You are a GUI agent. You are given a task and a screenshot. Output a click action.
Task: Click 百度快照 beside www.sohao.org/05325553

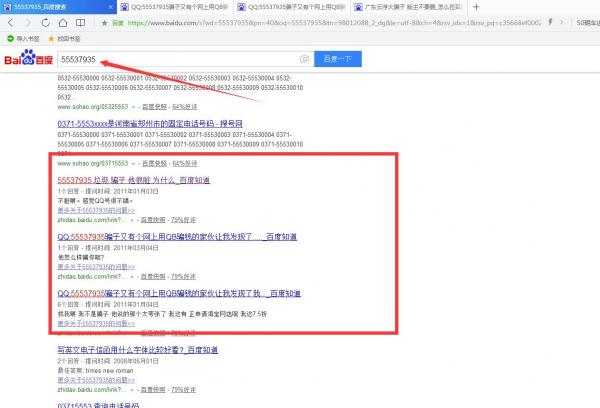coord(155,107)
